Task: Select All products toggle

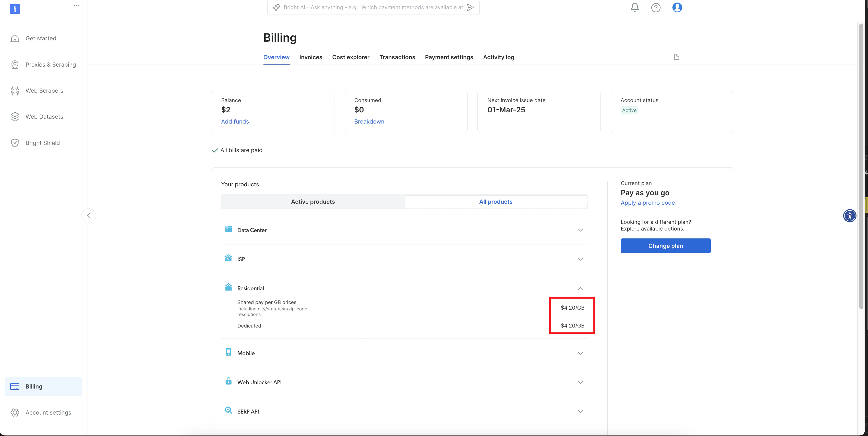Action: pyautogui.click(x=496, y=201)
